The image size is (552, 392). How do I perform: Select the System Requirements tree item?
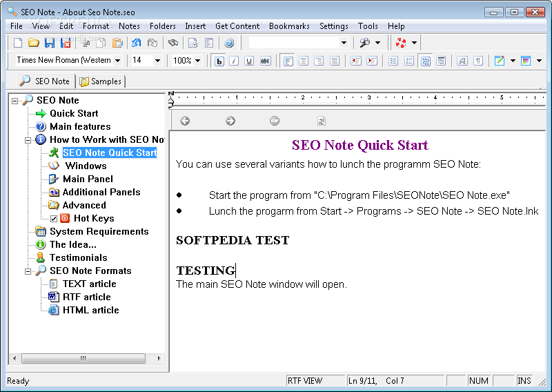pyautogui.click(x=99, y=231)
